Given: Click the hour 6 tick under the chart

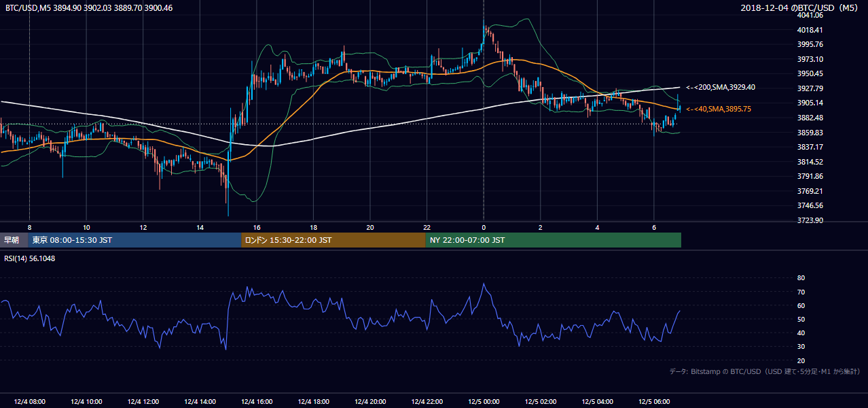Looking at the screenshot, I should (x=654, y=227).
